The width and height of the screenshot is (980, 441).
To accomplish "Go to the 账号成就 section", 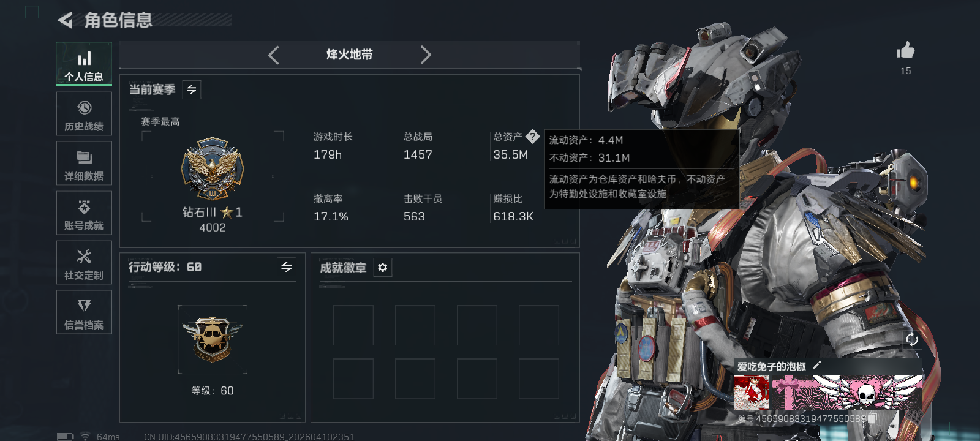I will pyautogui.click(x=84, y=213).
